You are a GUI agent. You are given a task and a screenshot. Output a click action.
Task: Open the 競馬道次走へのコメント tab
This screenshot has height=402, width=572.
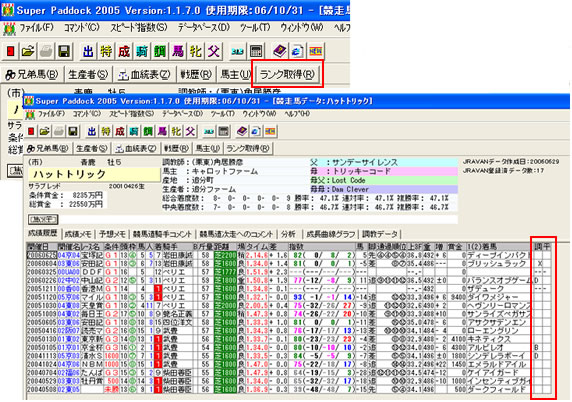(236, 234)
